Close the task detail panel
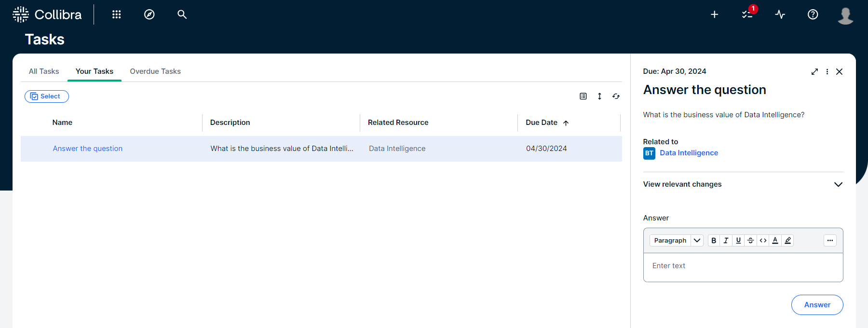This screenshot has height=328, width=868. [x=839, y=71]
